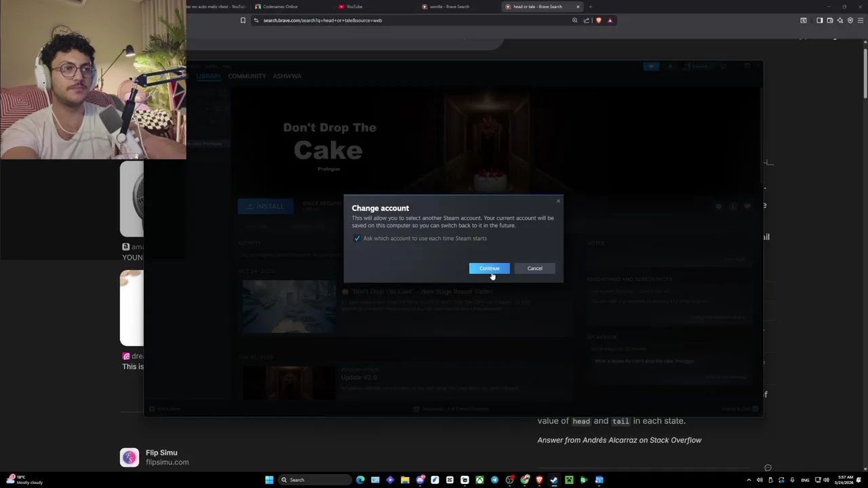Open the Community tab in Steam
This screenshot has height=488, width=868.
[247, 76]
